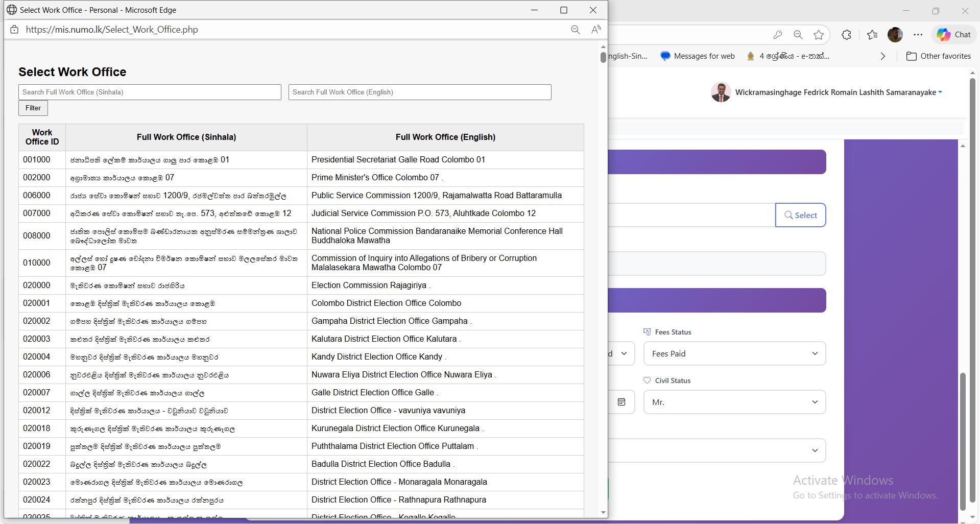The width and height of the screenshot is (980, 524).
Task: Open Edge Settings and more menu
Action: (918, 35)
